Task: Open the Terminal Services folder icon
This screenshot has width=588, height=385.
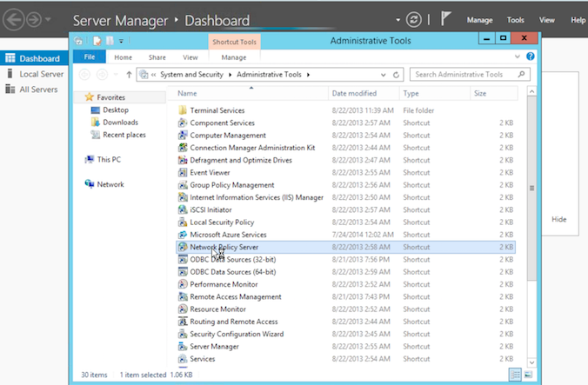Action: tap(183, 110)
